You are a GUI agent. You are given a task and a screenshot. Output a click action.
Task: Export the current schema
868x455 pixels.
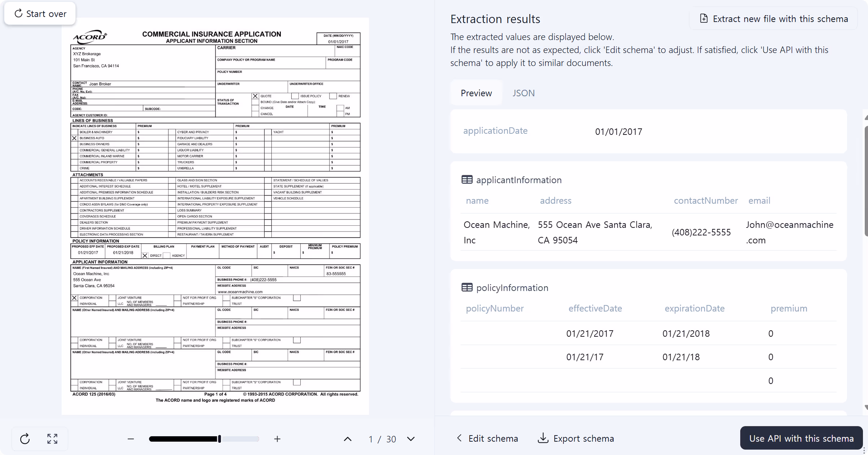click(576, 438)
